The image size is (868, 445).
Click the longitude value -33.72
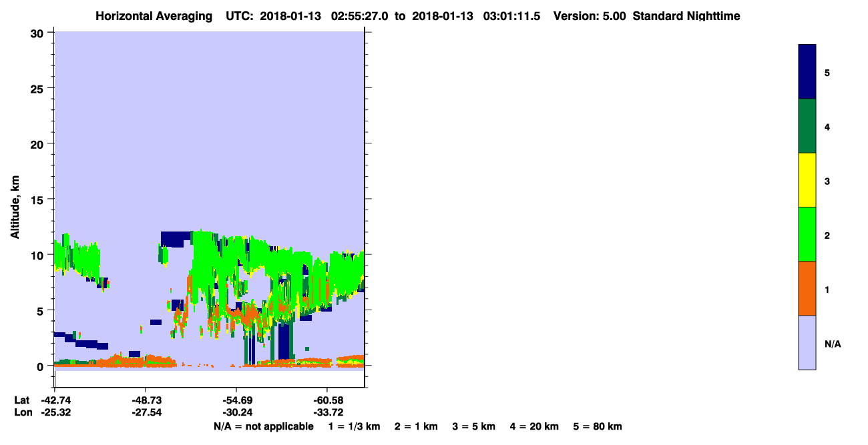[x=327, y=412]
